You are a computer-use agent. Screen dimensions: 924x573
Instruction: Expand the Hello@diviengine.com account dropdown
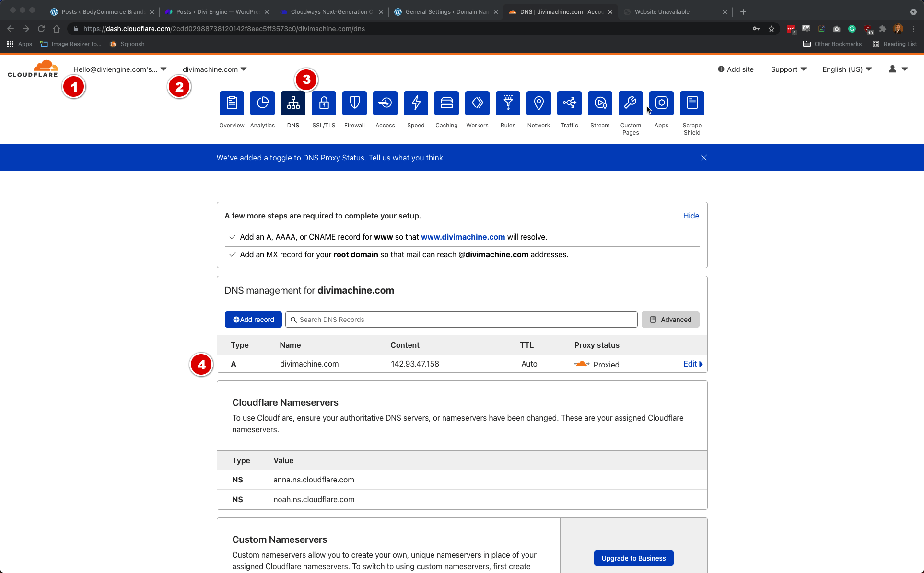[x=120, y=69]
